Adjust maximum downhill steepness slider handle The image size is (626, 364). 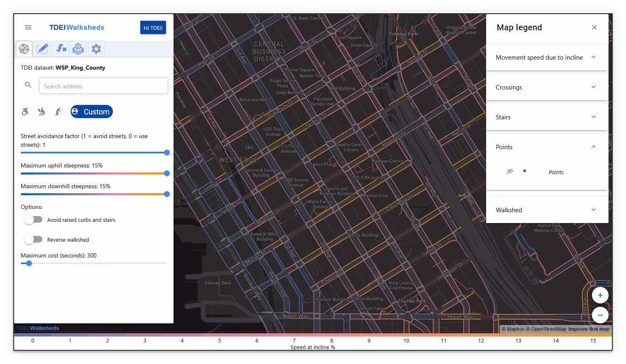click(167, 194)
